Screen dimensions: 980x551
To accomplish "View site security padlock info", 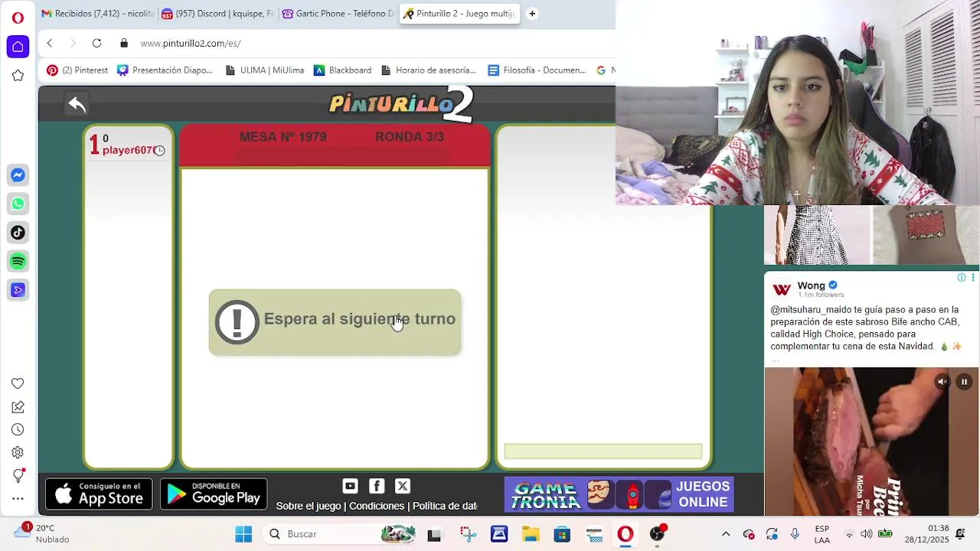I will tap(124, 44).
